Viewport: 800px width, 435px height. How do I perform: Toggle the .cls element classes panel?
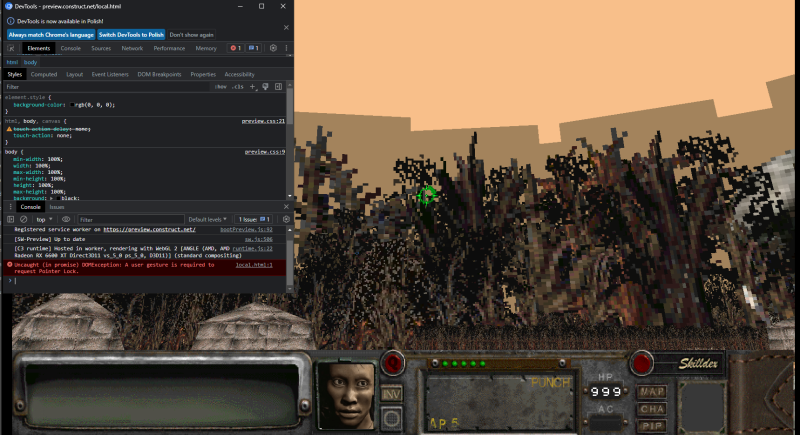237,87
